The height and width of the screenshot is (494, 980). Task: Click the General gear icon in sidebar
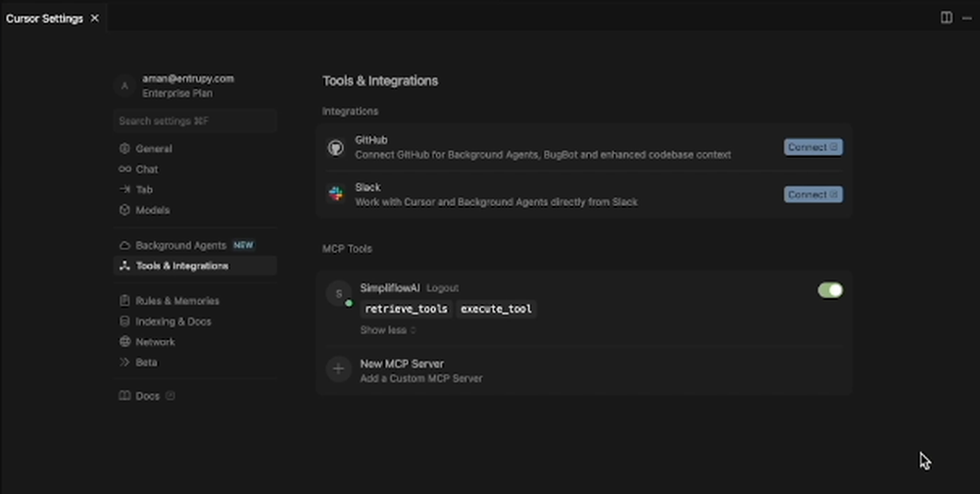pos(124,149)
